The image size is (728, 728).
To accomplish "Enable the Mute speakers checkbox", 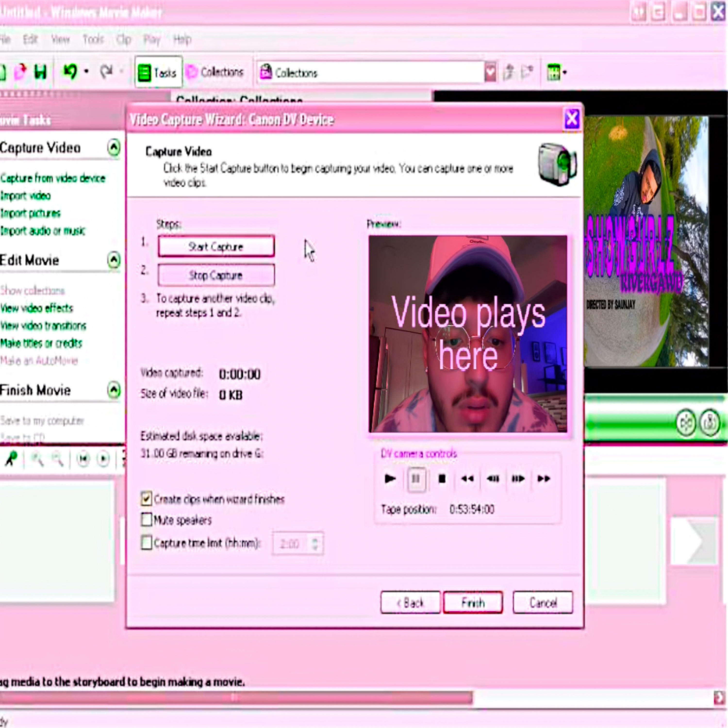I will [147, 520].
